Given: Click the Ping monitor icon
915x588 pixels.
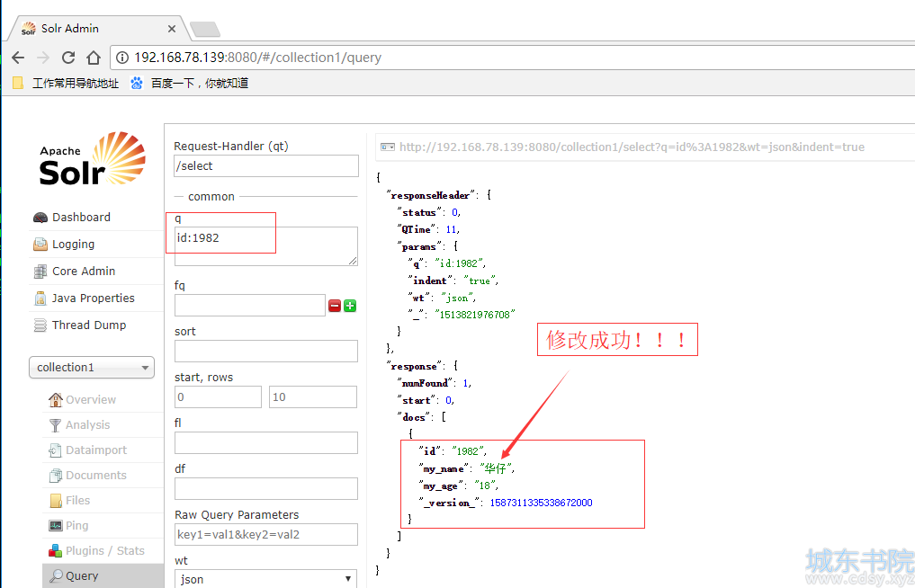Looking at the screenshot, I should (x=56, y=526).
